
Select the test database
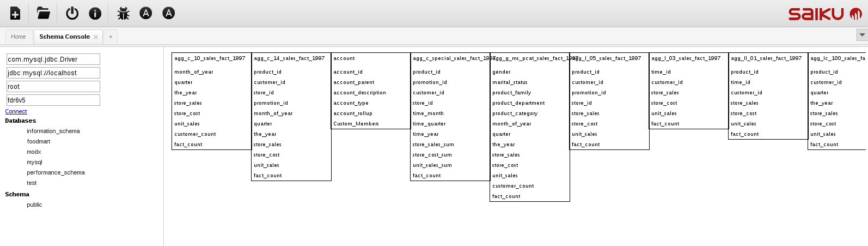(x=32, y=183)
